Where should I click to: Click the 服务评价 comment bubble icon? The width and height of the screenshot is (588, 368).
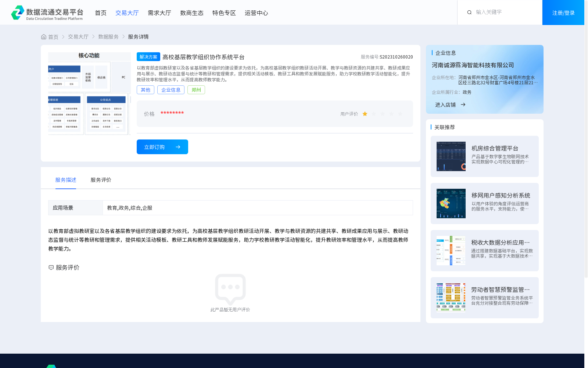pos(51,268)
